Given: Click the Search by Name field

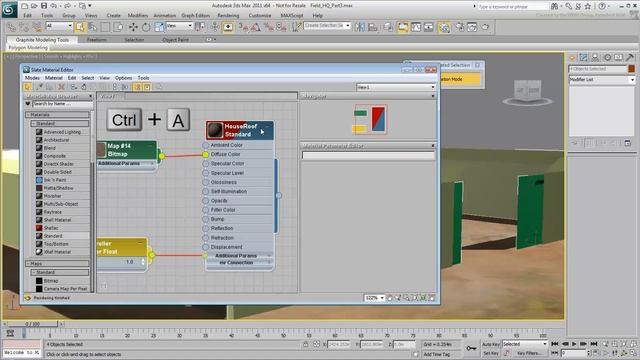Looking at the screenshot, I should coord(62,104).
